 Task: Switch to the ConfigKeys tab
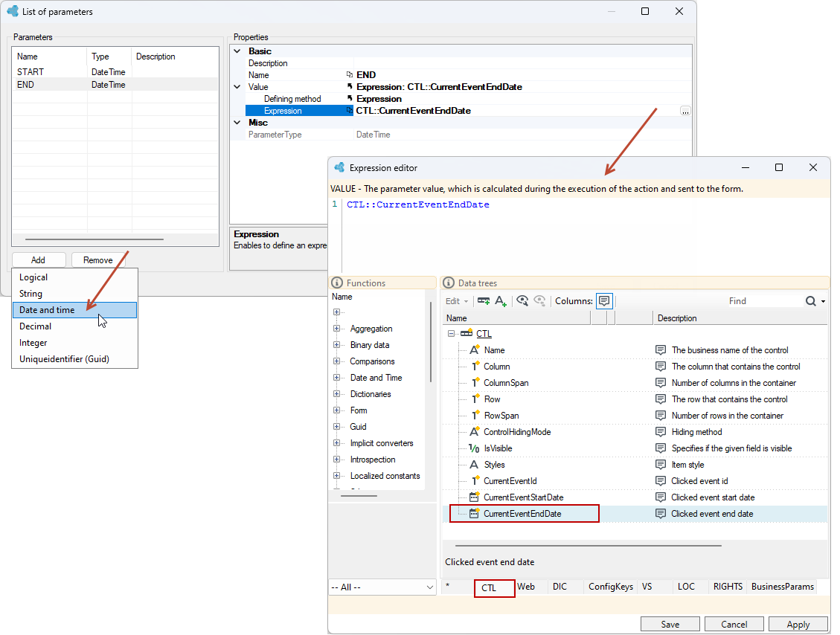pos(611,587)
